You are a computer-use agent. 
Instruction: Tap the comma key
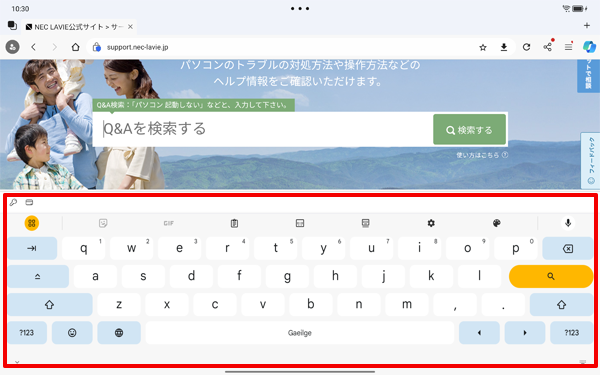click(455, 305)
